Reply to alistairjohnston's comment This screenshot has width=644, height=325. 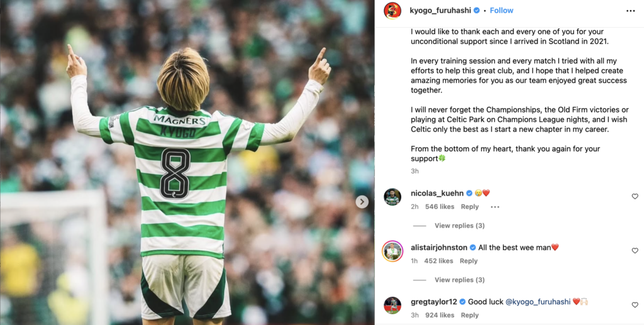[x=469, y=261]
